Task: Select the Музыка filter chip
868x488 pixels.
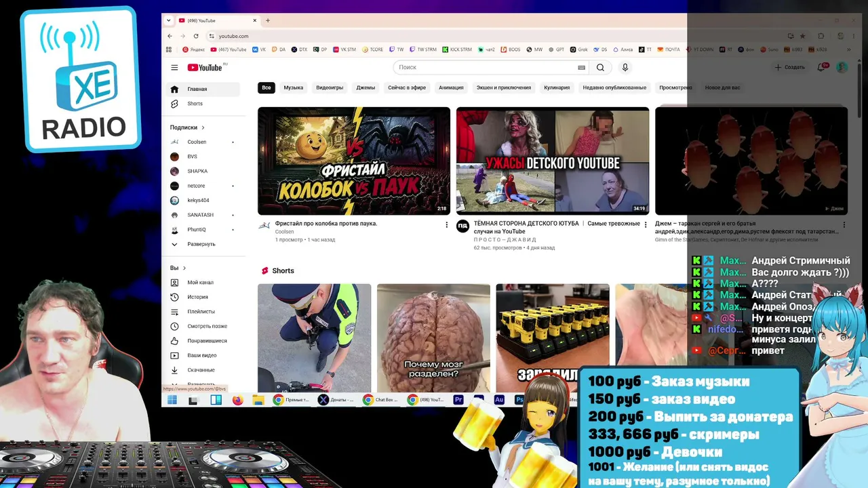Action: coord(294,87)
